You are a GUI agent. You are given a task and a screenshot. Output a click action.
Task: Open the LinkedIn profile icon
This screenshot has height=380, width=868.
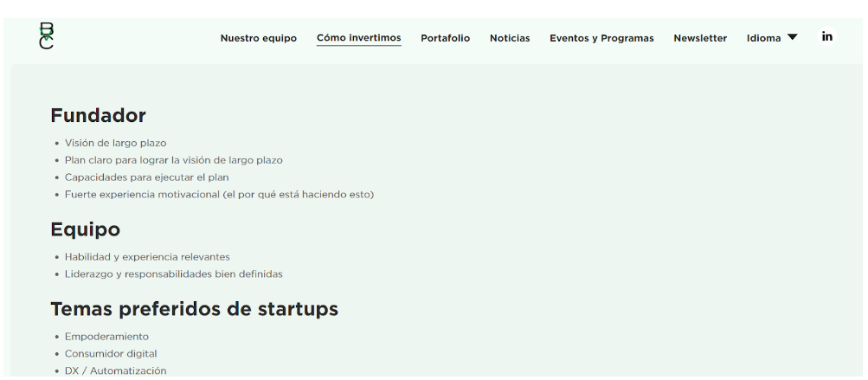click(827, 36)
